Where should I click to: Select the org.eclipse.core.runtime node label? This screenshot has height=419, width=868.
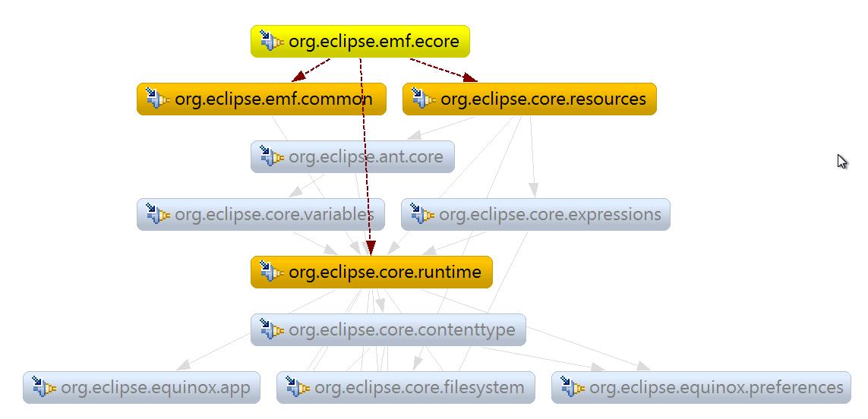pyautogui.click(x=385, y=273)
